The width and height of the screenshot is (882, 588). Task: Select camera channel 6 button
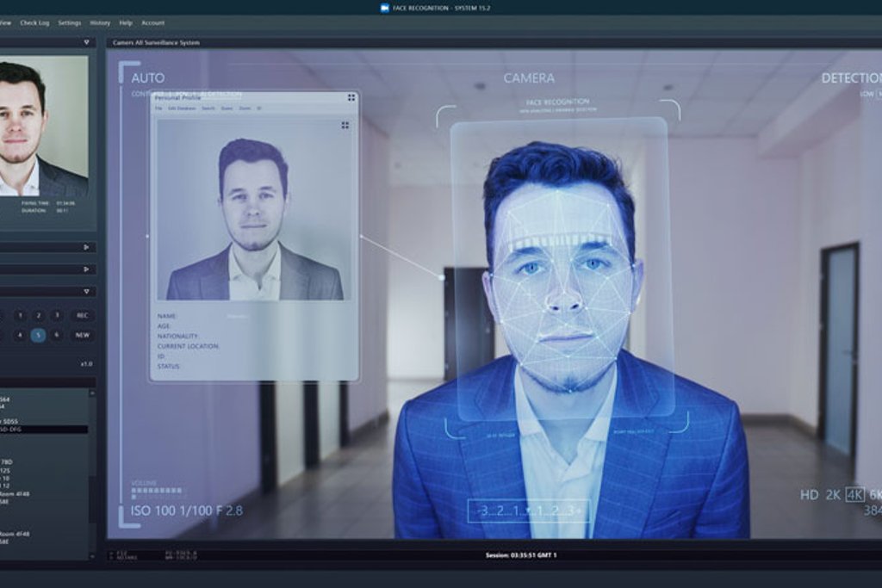click(x=56, y=335)
